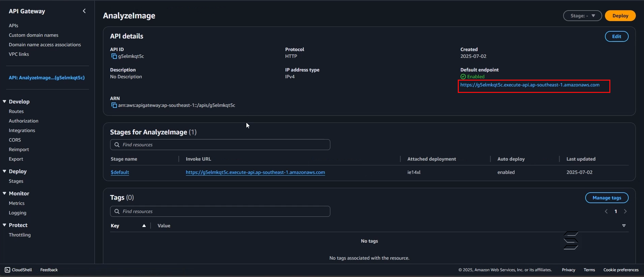The image size is (644, 277).
Task: Open CORS configuration
Action: pos(15,140)
